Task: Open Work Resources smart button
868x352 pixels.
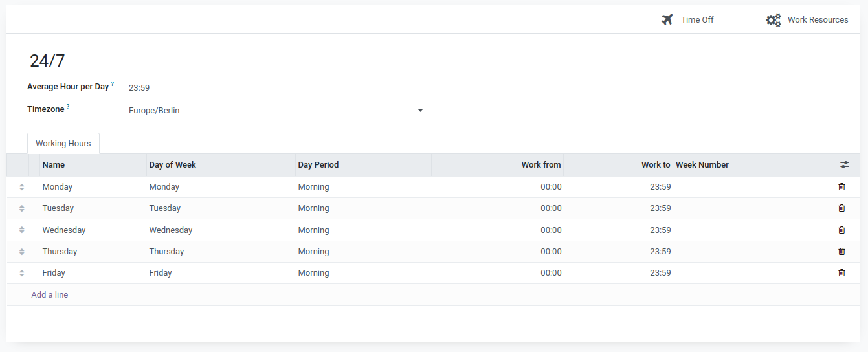Action: pyautogui.click(x=807, y=19)
